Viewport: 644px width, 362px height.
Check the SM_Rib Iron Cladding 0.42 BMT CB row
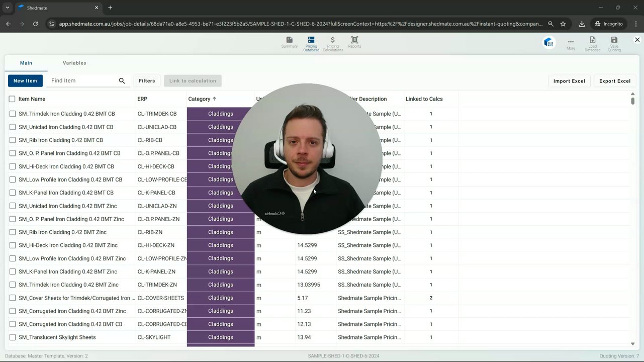pos(13,140)
